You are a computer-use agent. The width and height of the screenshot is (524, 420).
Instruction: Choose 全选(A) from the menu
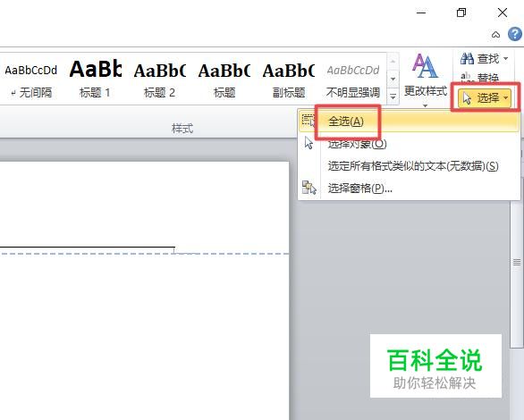[x=409, y=122]
